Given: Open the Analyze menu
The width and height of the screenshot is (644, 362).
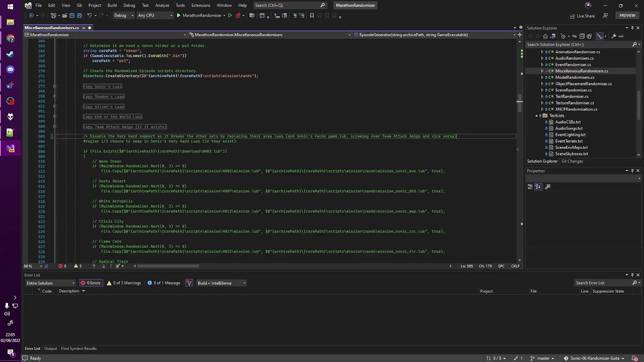Looking at the screenshot, I should pyautogui.click(x=162, y=5).
